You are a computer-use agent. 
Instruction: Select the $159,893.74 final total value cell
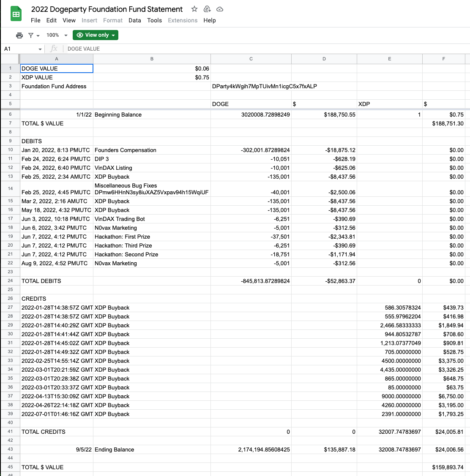point(443,467)
